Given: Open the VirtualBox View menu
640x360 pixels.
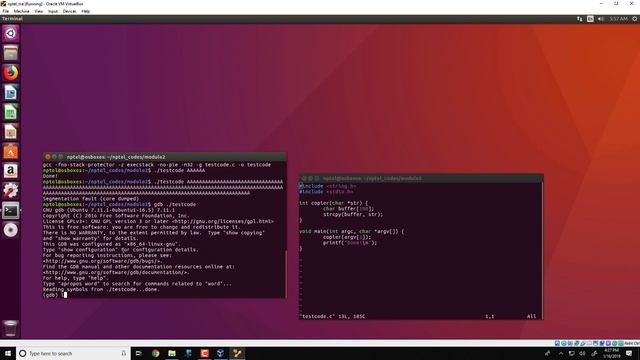Looking at the screenshot, I should [39, 11].
